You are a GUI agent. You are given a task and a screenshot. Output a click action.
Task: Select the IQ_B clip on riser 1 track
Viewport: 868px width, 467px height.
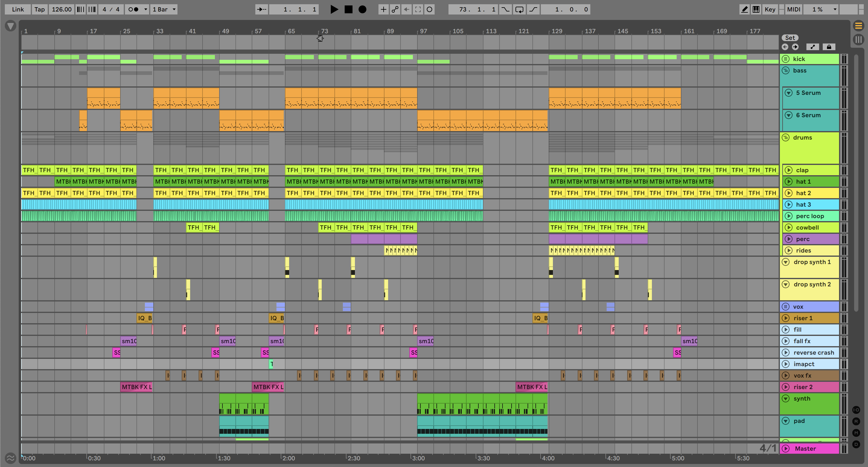click(x=145, y=318)
